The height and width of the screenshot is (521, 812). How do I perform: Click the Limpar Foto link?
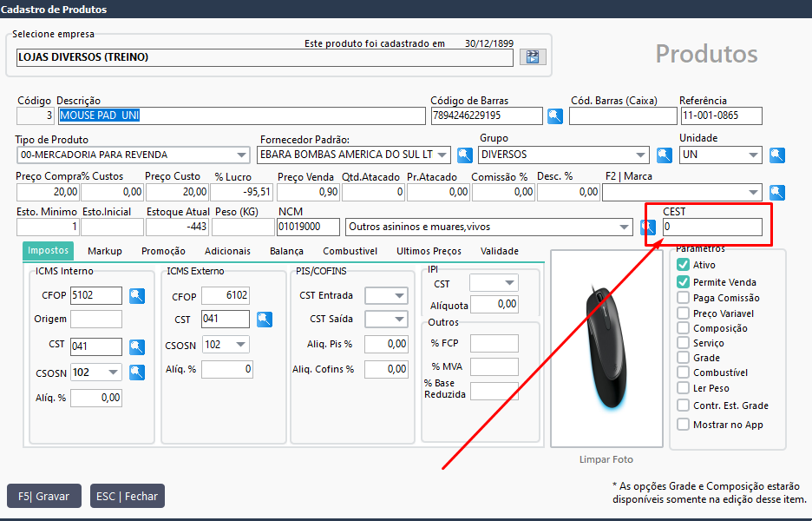point(606,460)
